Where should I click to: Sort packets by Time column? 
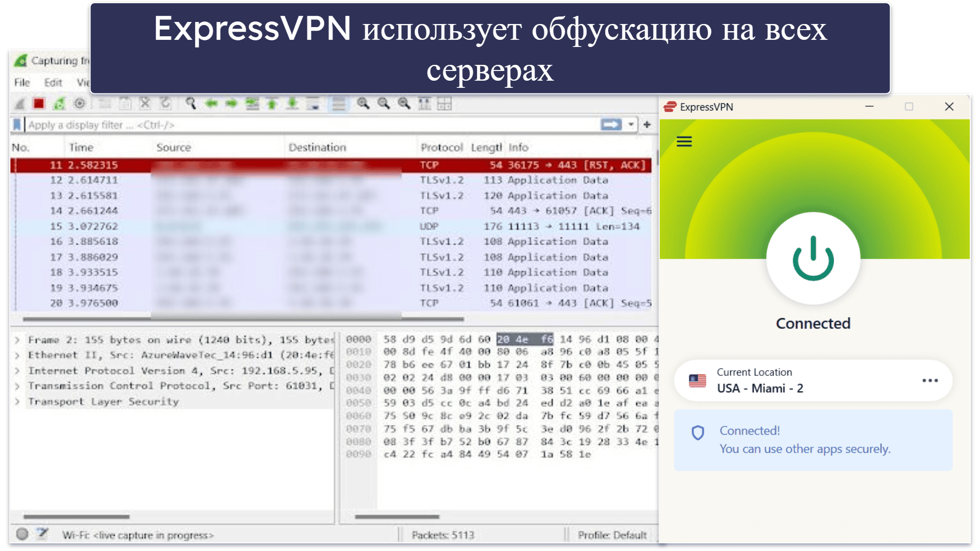coord(81,148)
